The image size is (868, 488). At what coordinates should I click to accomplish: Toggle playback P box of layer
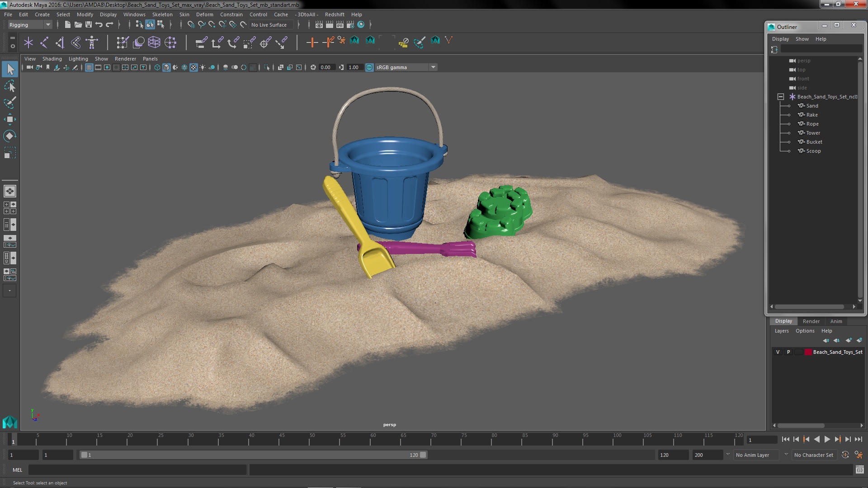(788, 352)
